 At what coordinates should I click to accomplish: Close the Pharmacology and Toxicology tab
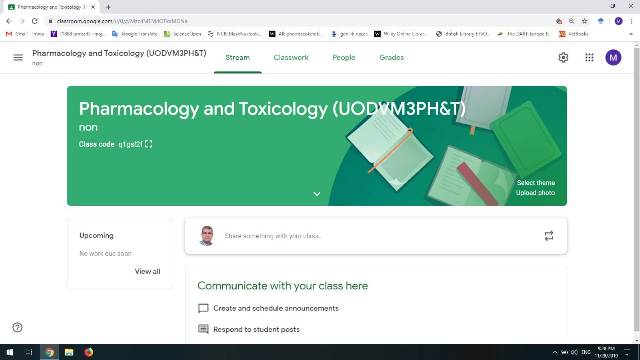coord(93,7)
